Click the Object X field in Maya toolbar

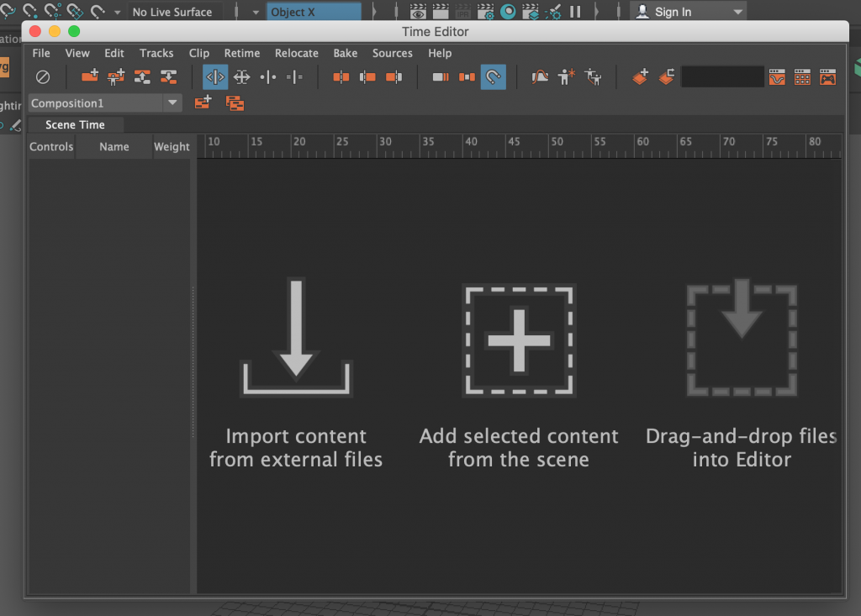(314, 12)
